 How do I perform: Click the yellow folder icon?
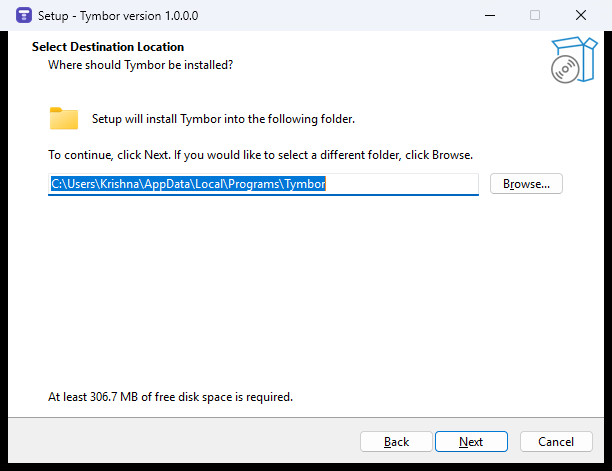64,118
